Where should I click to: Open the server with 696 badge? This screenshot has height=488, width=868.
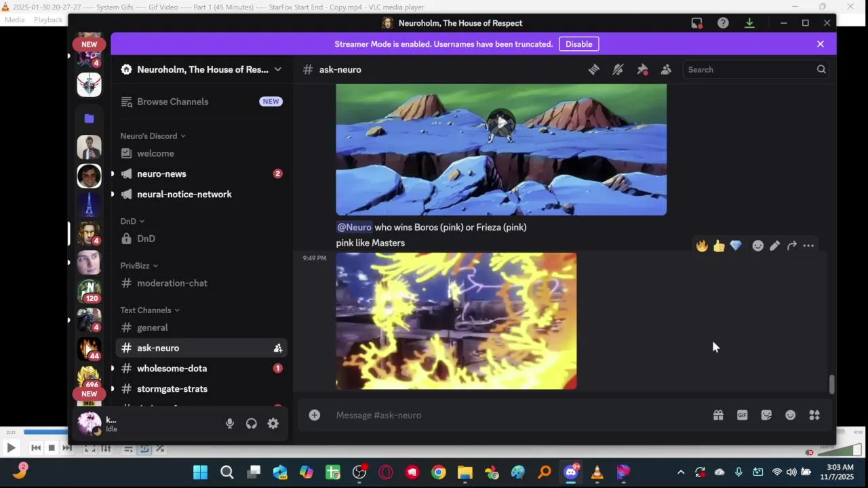(89, 378)
